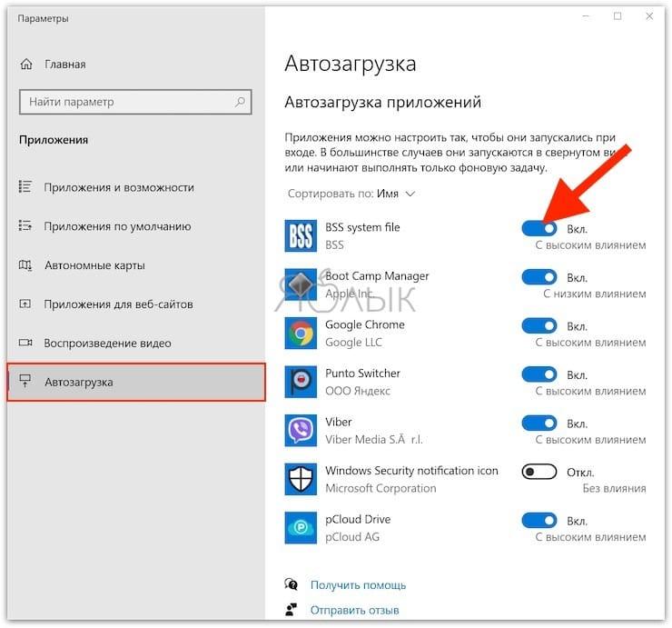Viewport: 672px width, 628px height.
Task: Minimize the Параметры window
Action: 586,16
